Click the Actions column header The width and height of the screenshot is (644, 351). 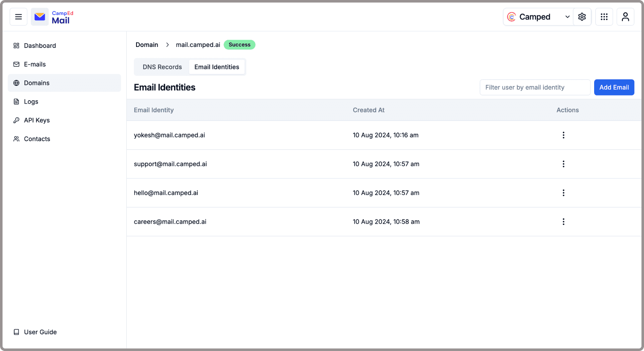click(568, 110)
